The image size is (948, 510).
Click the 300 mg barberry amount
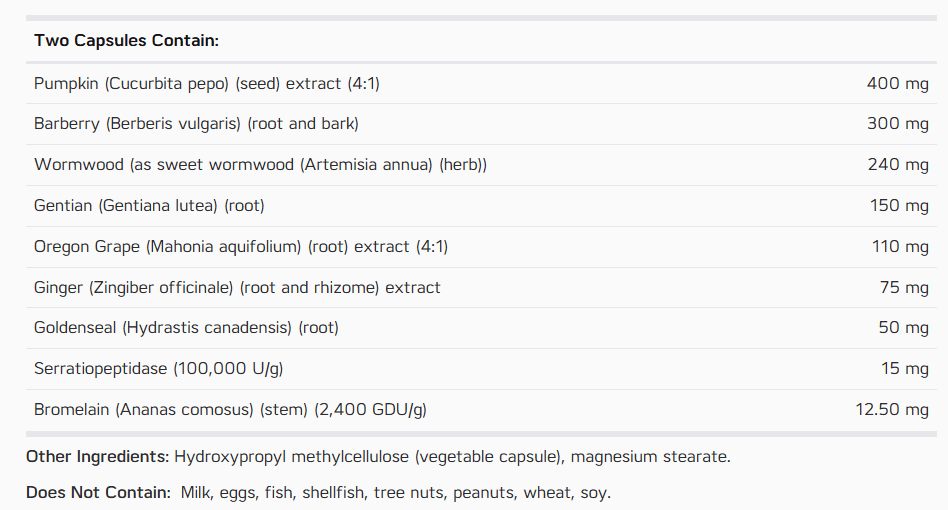pos(897,124)
